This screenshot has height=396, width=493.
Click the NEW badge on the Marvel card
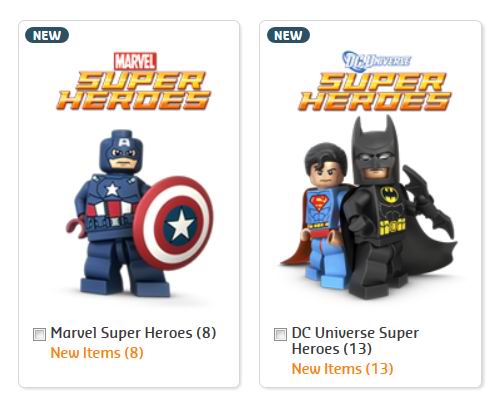coord(47,35)
